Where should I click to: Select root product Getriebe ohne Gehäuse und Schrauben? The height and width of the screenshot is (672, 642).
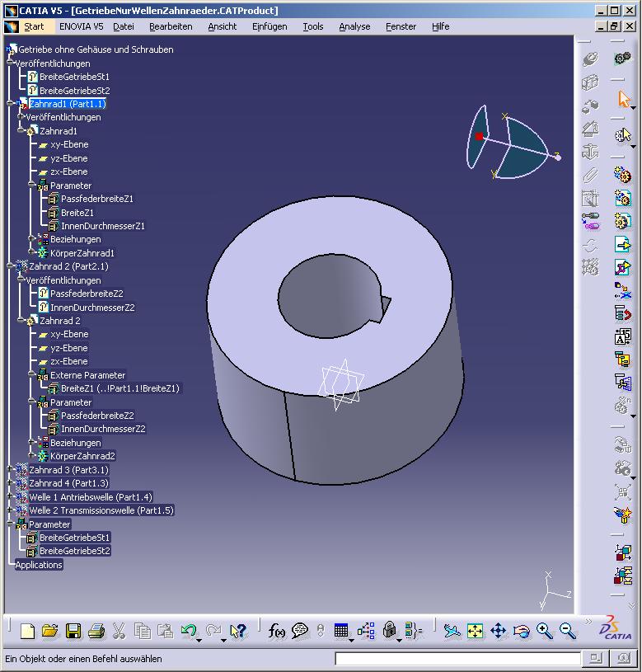96,49
